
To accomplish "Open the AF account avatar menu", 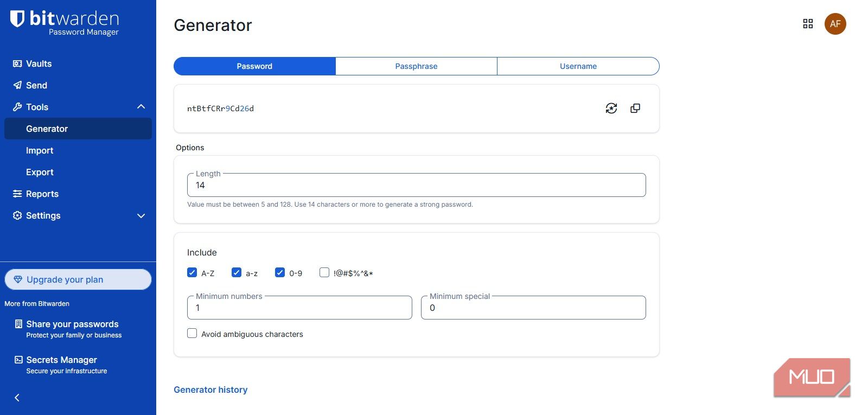I will click(x=835, y=24).
